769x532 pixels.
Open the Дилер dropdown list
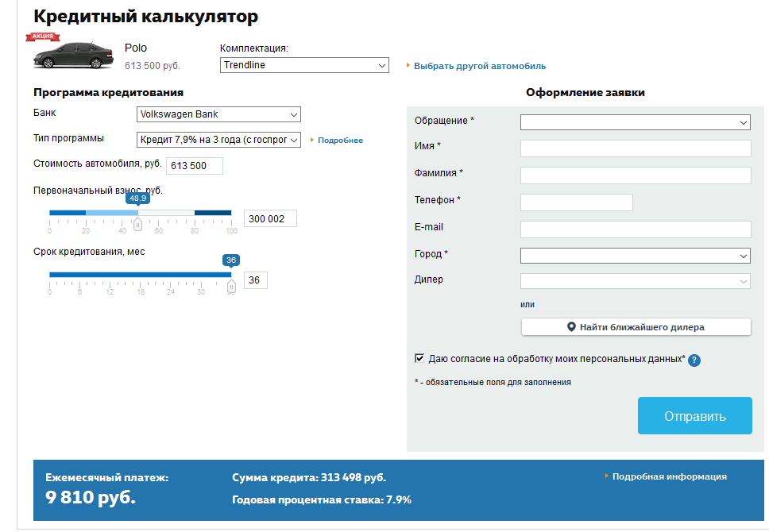635,281
